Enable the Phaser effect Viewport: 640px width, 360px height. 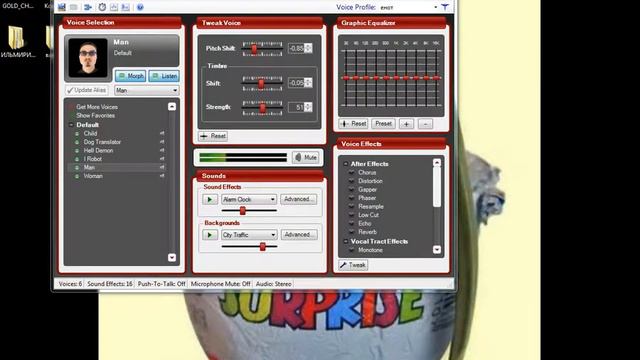tap(351, 198)
